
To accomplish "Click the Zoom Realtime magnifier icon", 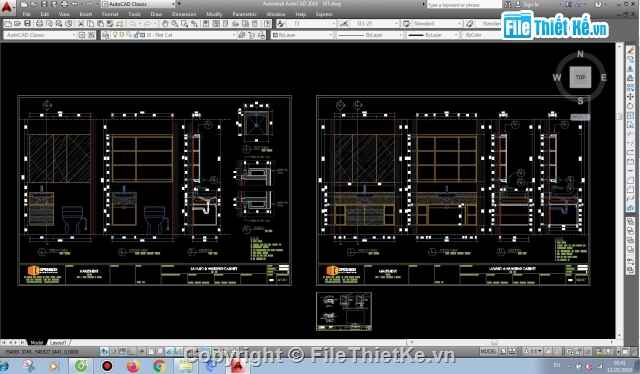I will 175,24.
